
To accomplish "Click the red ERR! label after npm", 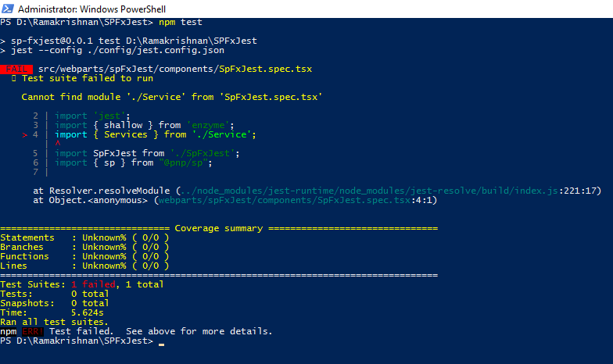I will point(33,331).
